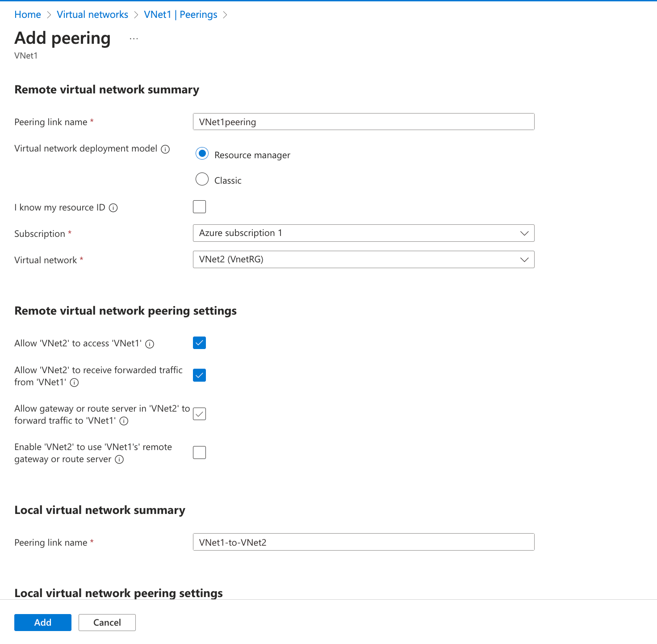This screenshot has width=657, height=644.
Task: Open Virtual networks from breadcrumb
Action: (x=92, y=14)
